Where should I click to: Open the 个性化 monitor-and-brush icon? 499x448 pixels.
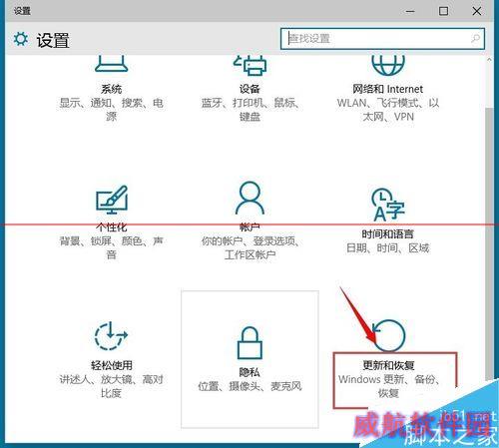[112, 200]
